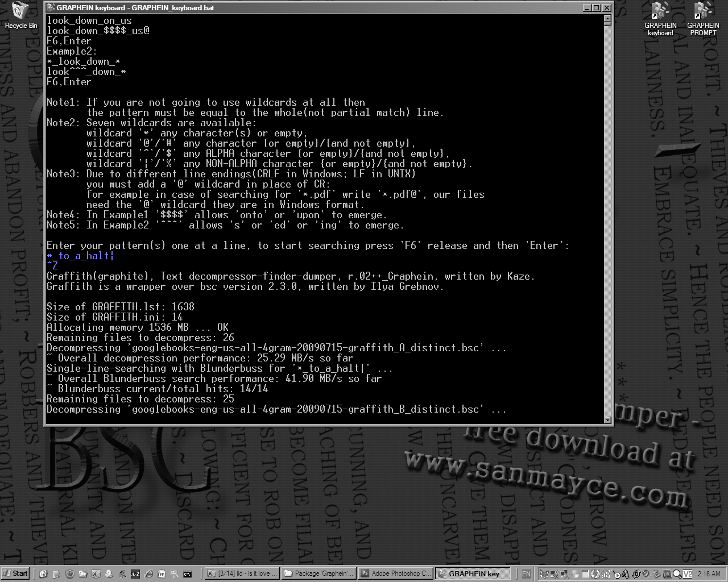
Task: Click the 'Example2:' line in the console
Action: (72, 51)
